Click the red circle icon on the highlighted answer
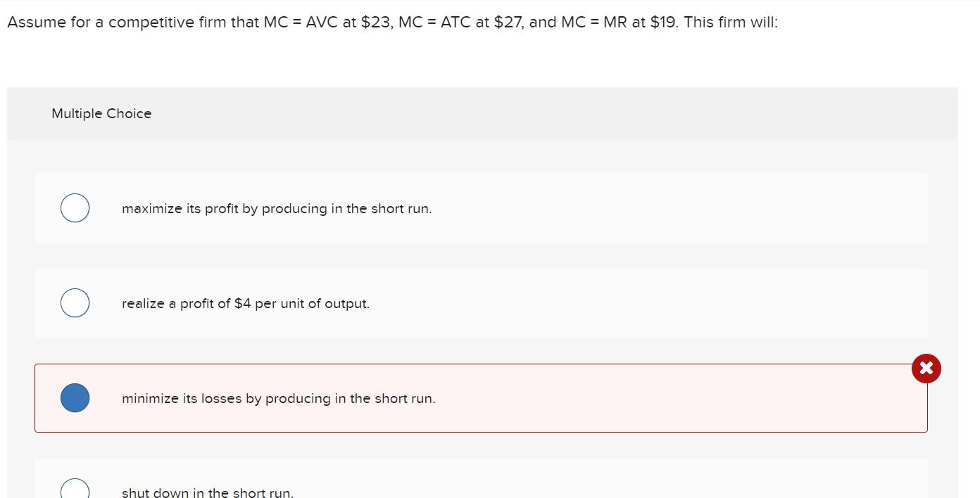The width and height of the screenshot is (980, 498). (x=926, y=368)
